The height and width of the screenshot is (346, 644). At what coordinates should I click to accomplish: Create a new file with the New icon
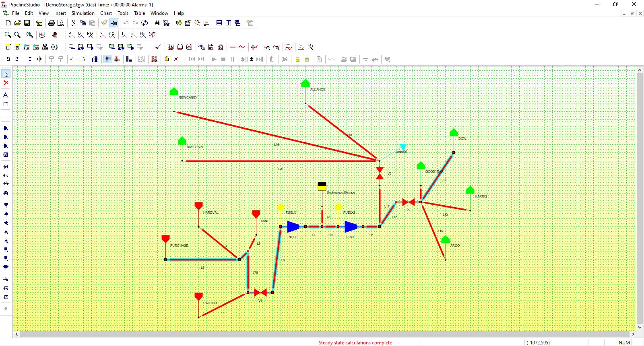click(x=8, y=23)
